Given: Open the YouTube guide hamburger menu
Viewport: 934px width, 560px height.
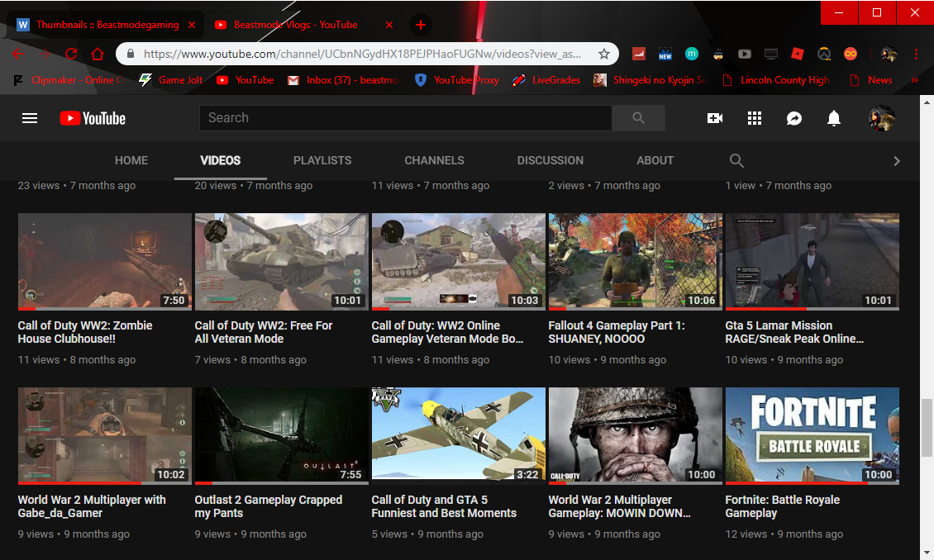Looking at the screenshot, I should 30,118.
